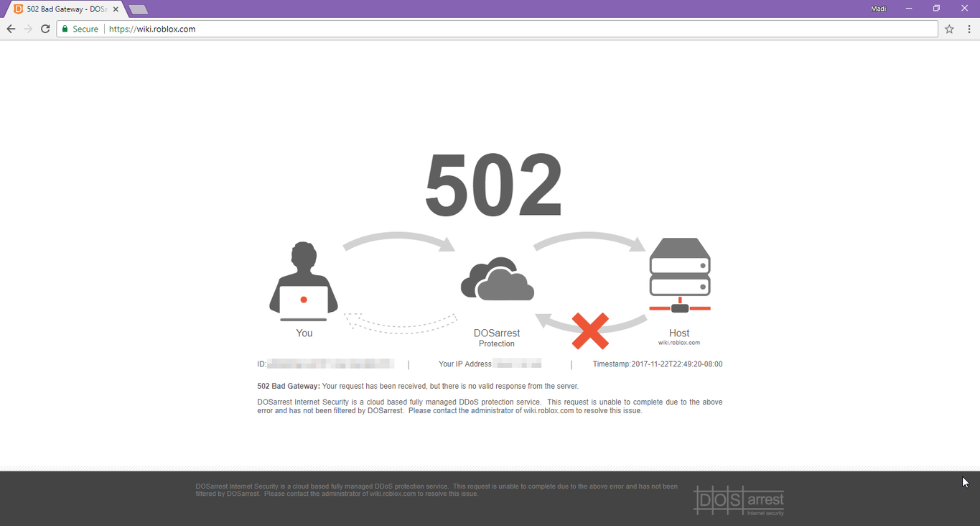Toggle the bookmark star for this page
Viewport: 980px width, 526px height.
pos(949,29)
